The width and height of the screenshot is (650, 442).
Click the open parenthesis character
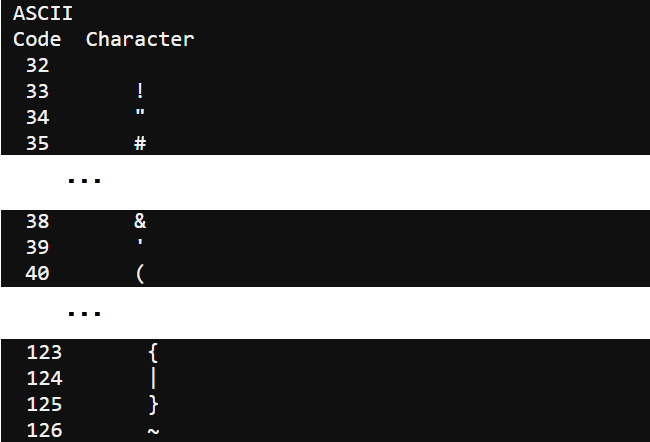(140, 274)
